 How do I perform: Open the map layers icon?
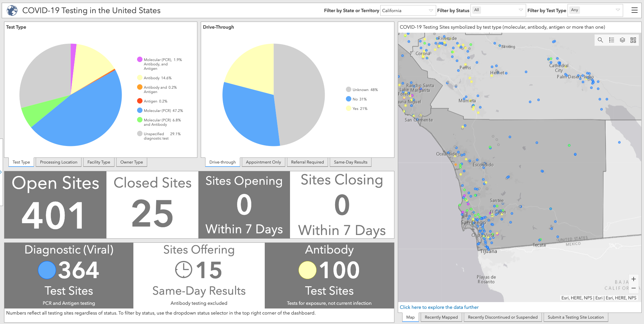[x=622, y=40]
